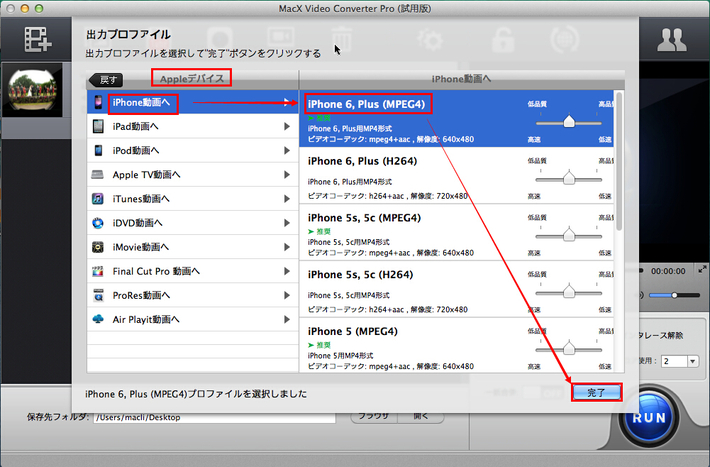
Task: Click the iTunes動画へ music icon
Action: [98, 198]
